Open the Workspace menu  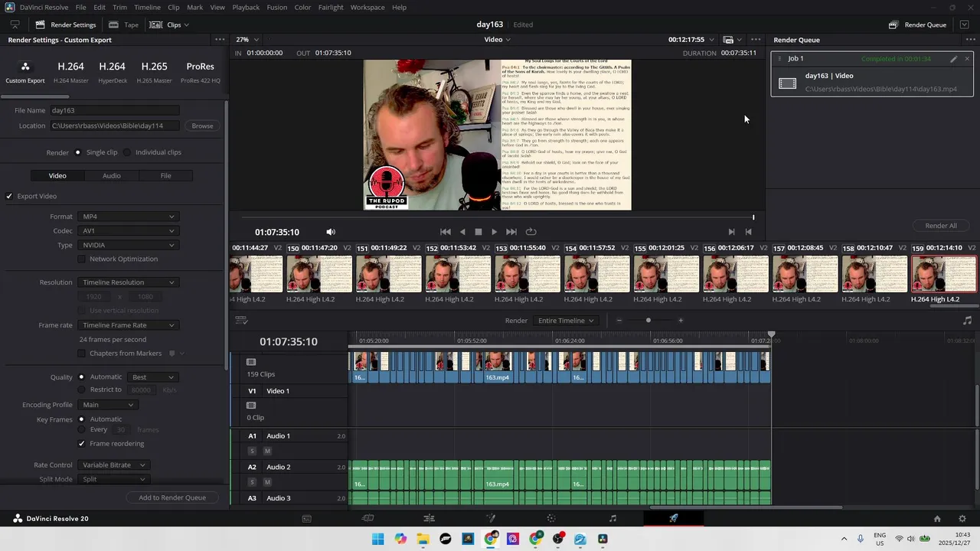pyautogui.click(x=367, y=7)
